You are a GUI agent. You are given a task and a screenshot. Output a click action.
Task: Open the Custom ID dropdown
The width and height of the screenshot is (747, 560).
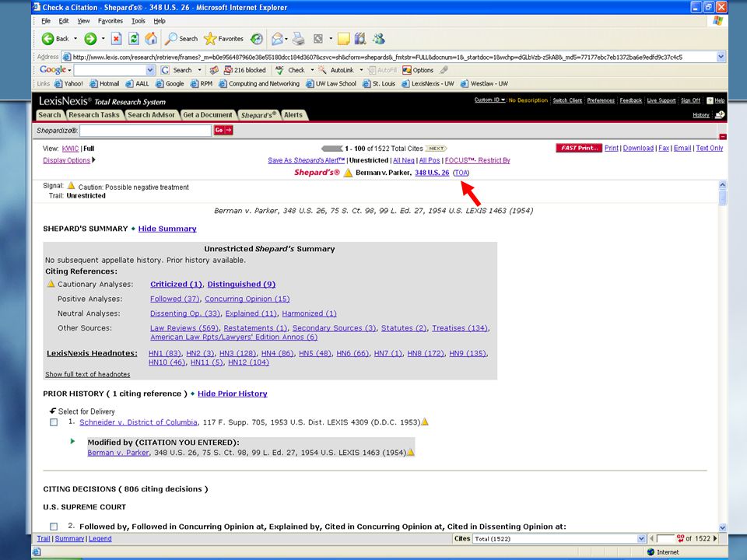click(x=489, y=100)
